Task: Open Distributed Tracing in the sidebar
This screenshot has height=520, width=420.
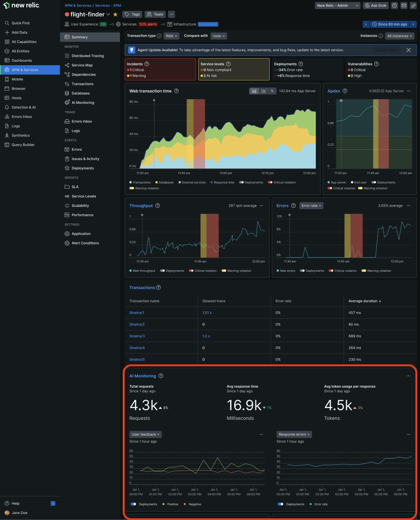Action: coord(87,56)
